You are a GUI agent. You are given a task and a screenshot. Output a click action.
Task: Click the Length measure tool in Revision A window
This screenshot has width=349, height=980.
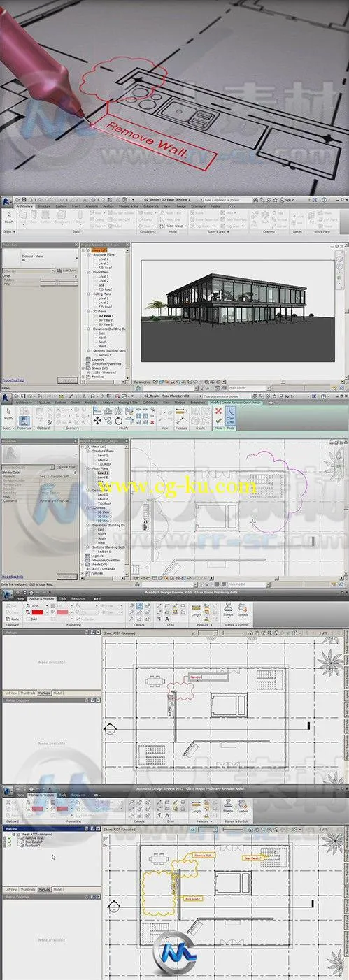(x=196, y=805)
